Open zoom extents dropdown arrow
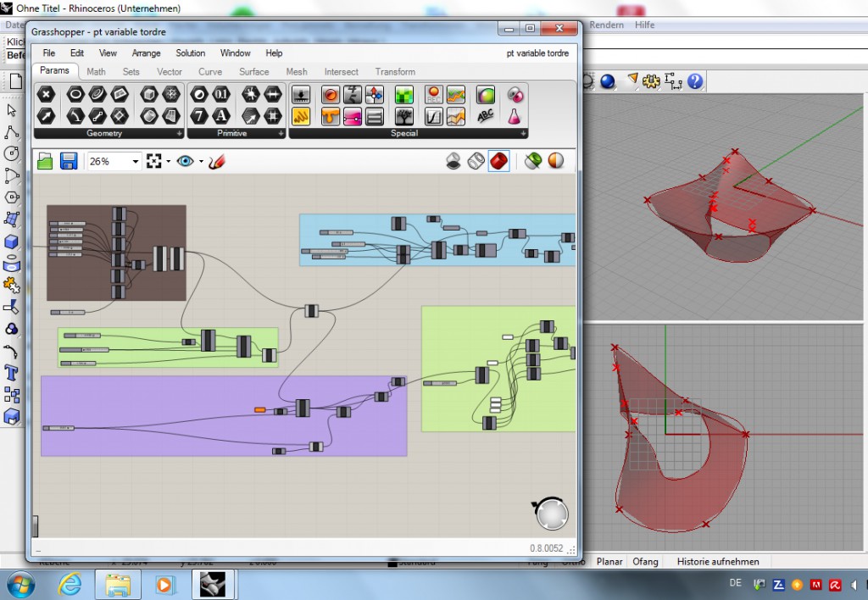The width and height of the screenshot is (868, 600). point(169,162)
